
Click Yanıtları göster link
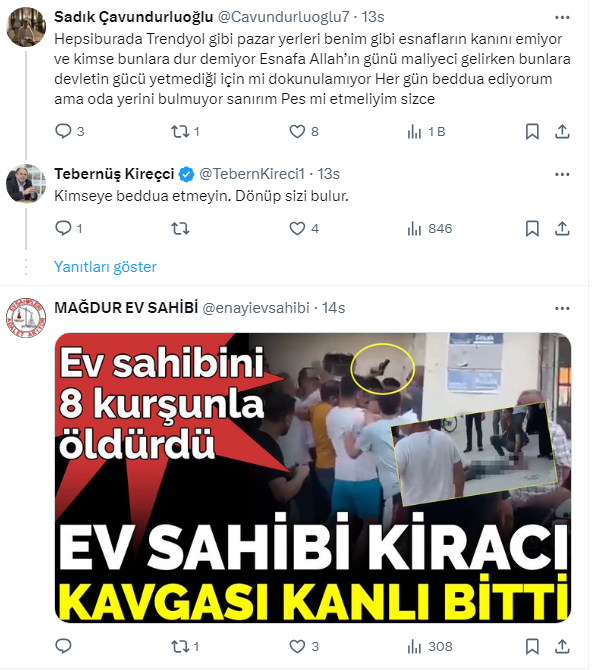105,267
